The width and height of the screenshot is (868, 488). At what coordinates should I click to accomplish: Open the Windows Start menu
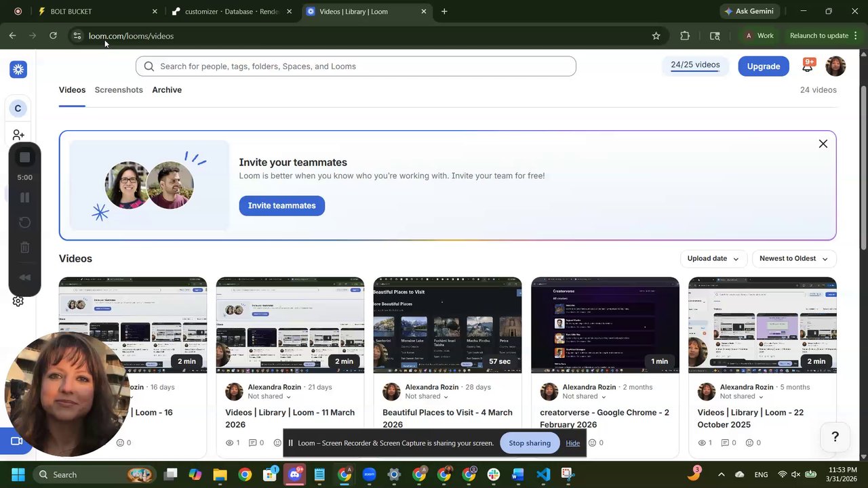click(x=18, y=474)
